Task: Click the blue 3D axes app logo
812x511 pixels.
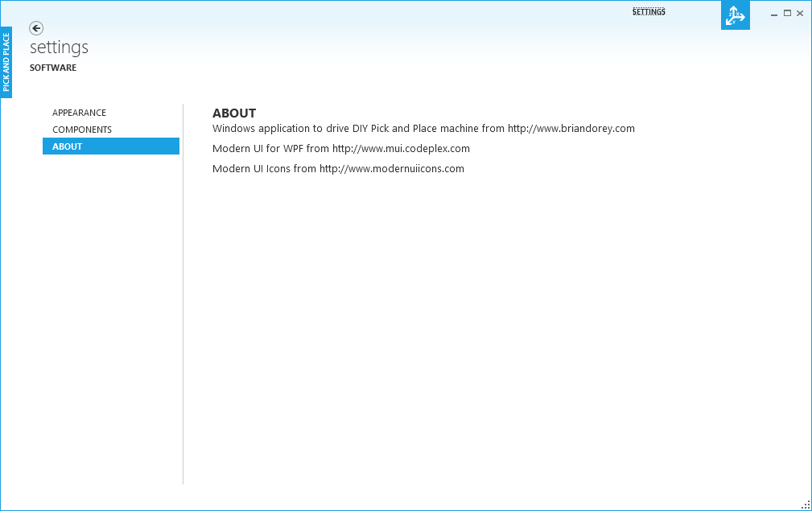Action: (735, 15)
